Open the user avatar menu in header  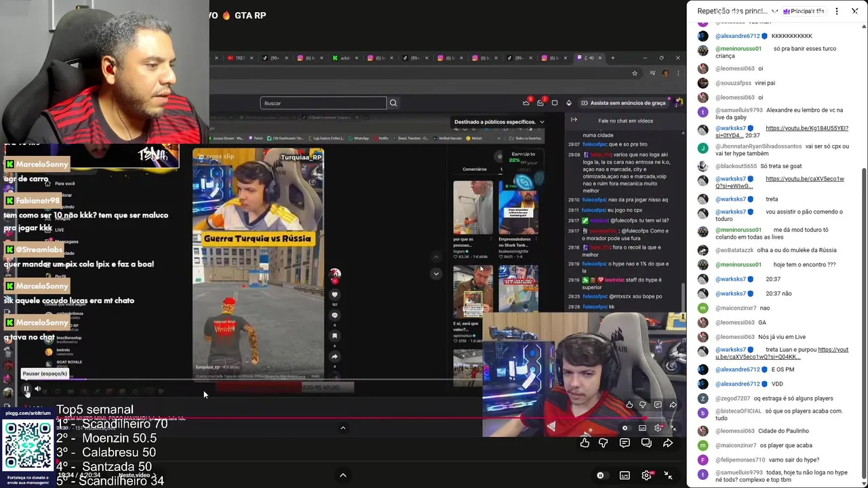(x=679, y=102)
